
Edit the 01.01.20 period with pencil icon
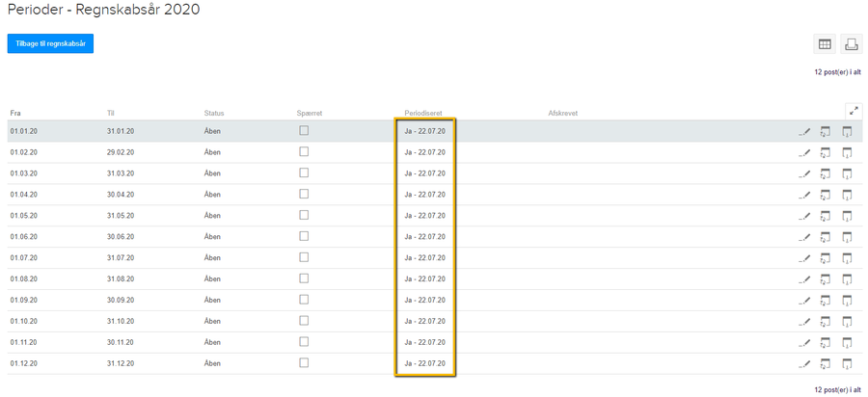pyautogui.click(x=804, y=131)
